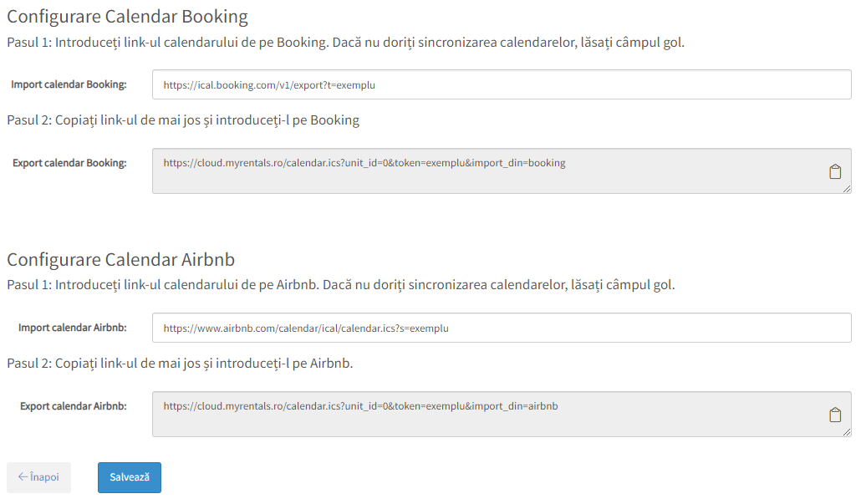
Task: Click the resize grip of Booking export textarea
Action: [x=847, y=189]
